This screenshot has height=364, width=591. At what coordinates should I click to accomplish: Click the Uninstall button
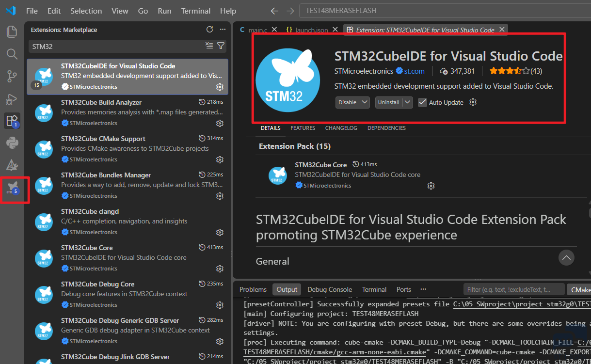[x=389, y=102]
